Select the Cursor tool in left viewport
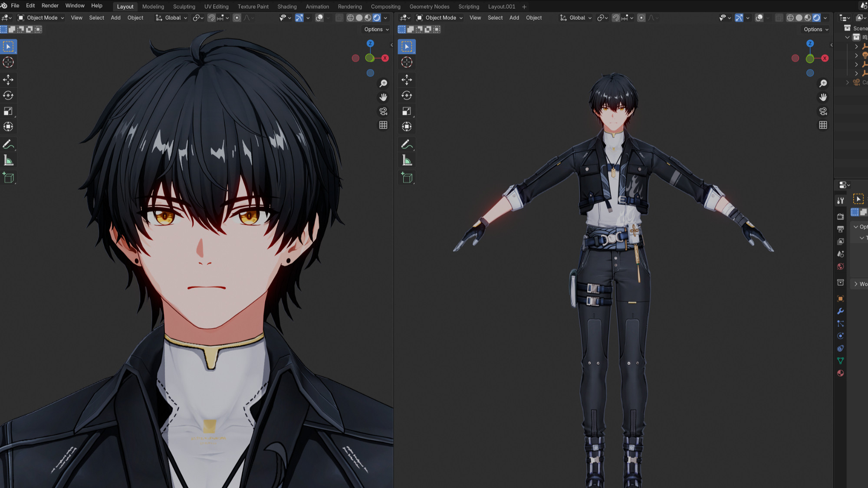868x488 pixels. (x=8, y=62)
